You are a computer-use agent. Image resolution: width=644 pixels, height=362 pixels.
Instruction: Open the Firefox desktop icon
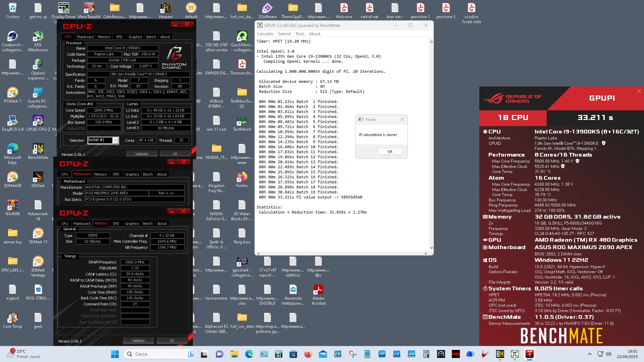(x=242, y=179)
